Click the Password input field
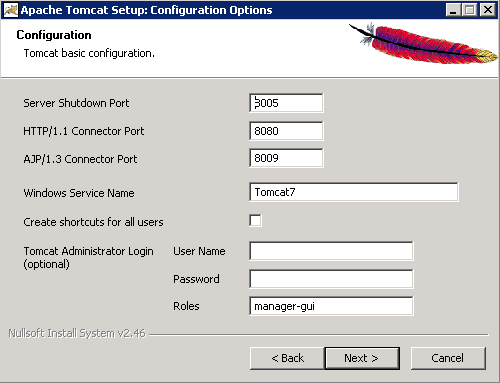500x383 pixels. click(331, 279)
